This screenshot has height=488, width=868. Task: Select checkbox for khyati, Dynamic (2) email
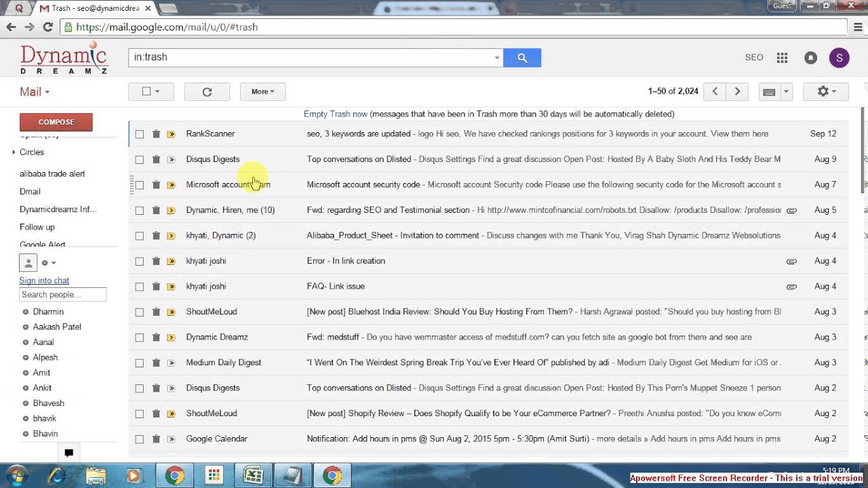(139, 236)
